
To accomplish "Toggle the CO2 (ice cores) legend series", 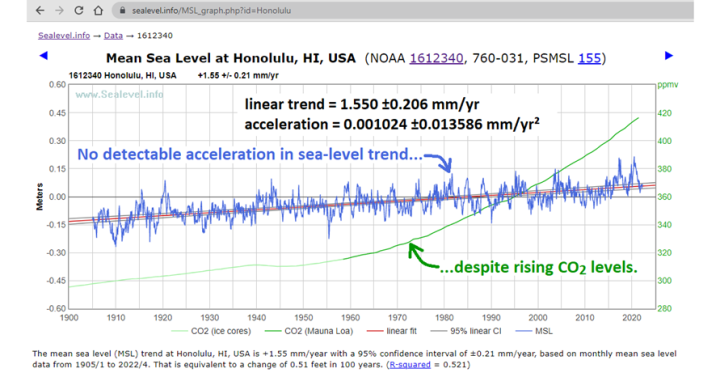I will 211,331.
